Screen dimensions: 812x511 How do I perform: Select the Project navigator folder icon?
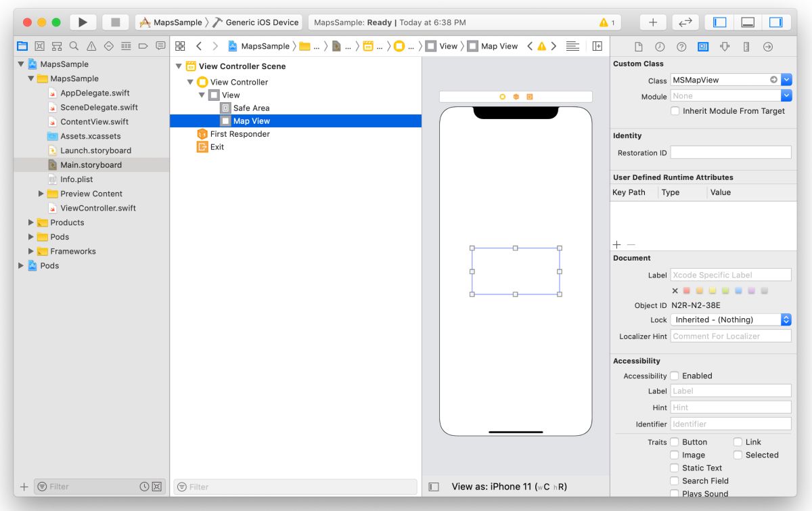click(x=22, y=46)
